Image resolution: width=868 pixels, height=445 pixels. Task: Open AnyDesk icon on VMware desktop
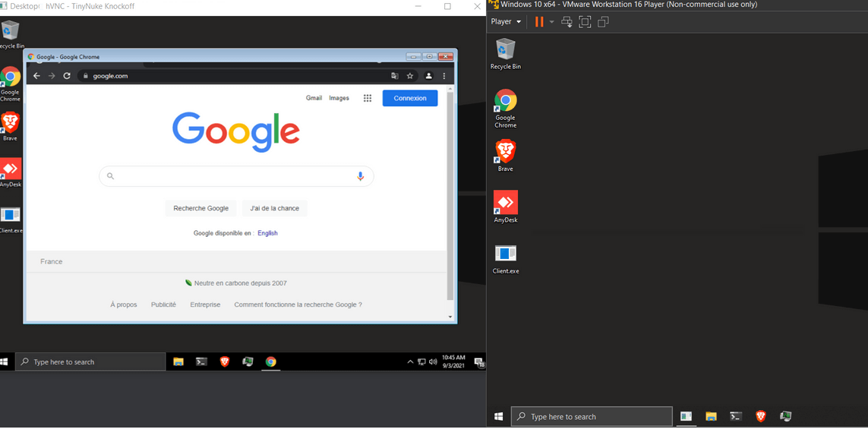coord(505,204)
